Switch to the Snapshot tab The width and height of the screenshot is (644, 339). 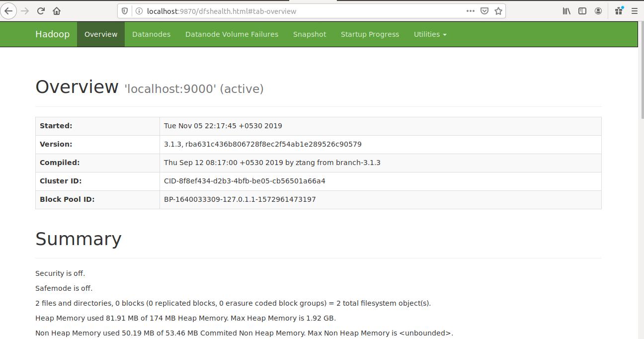tap(310, 34)
